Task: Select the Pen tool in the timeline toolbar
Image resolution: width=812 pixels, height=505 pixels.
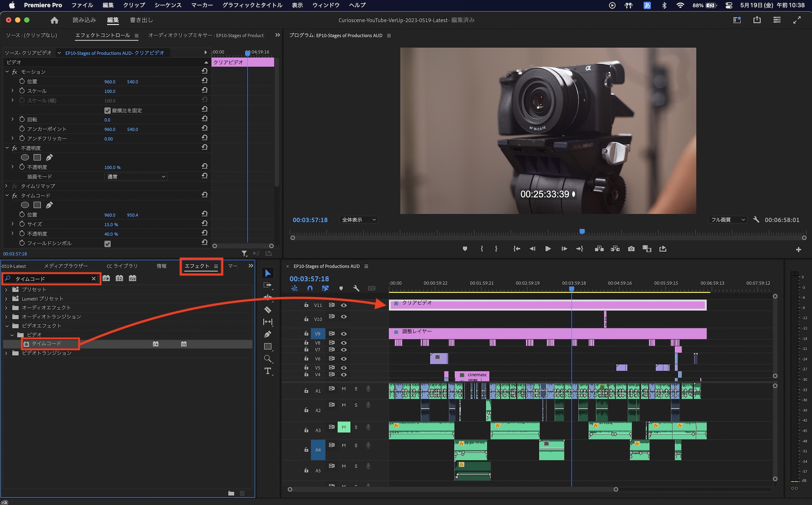Action: click(268, 334)
